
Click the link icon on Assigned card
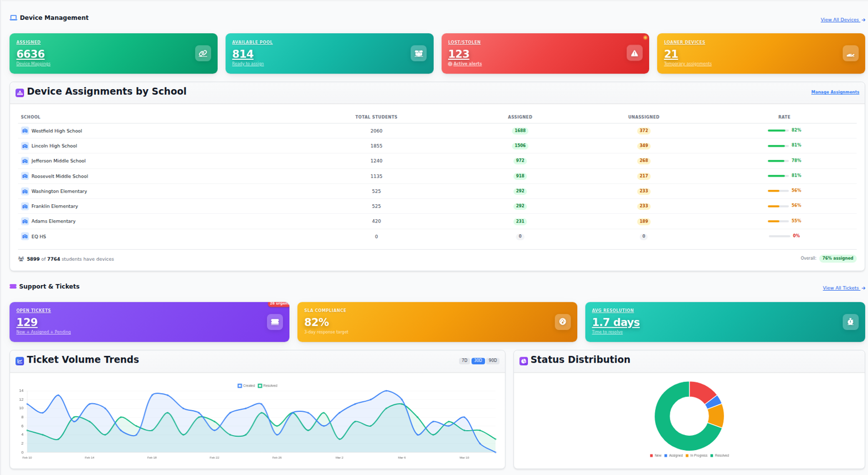[x=203, y=53]
